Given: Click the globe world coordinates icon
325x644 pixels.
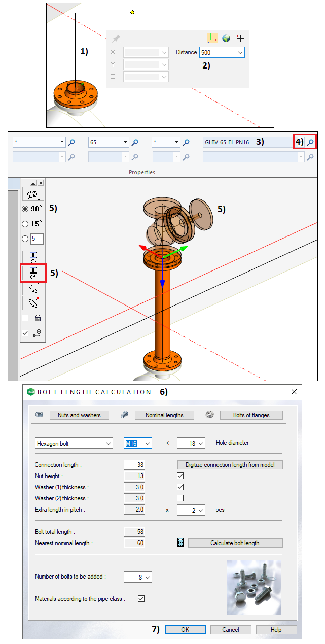Looking at the screenshot, I should pyautogui.click(x=226, y=38).
